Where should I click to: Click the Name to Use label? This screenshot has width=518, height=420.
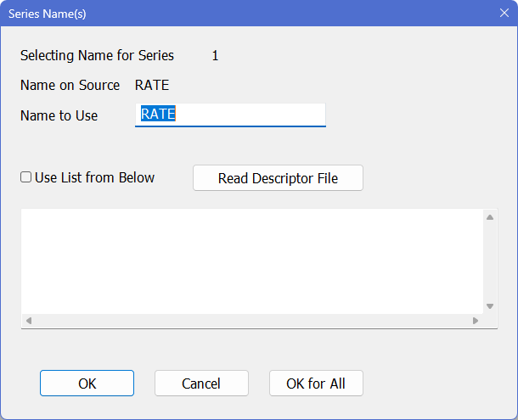(x=59, y=115)
